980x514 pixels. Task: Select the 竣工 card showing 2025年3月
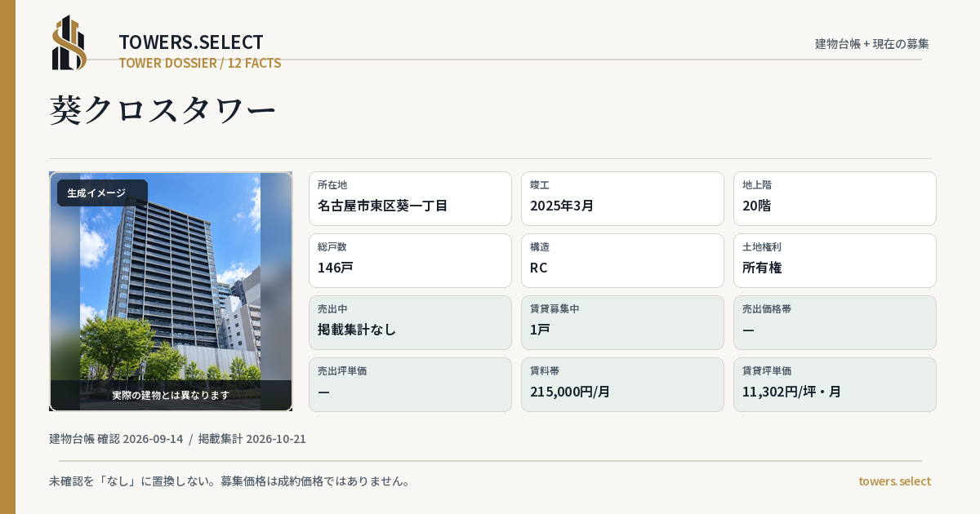622,198
